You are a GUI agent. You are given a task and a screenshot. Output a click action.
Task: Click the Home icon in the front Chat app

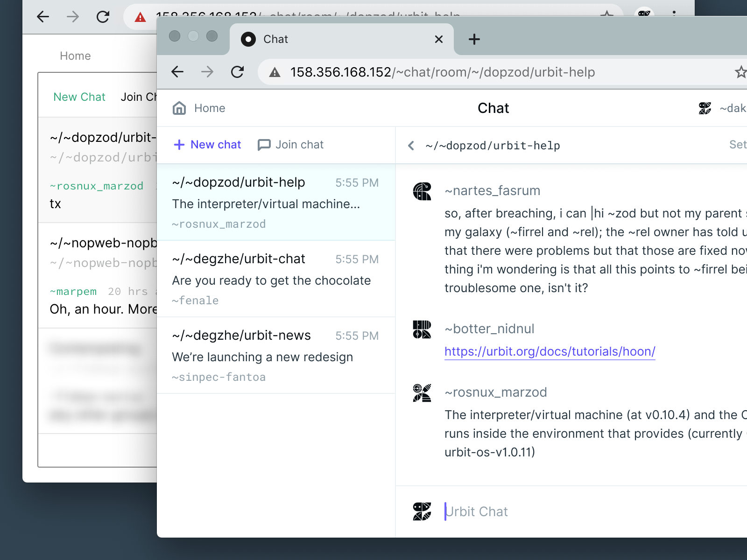click(x=179, y=108)
